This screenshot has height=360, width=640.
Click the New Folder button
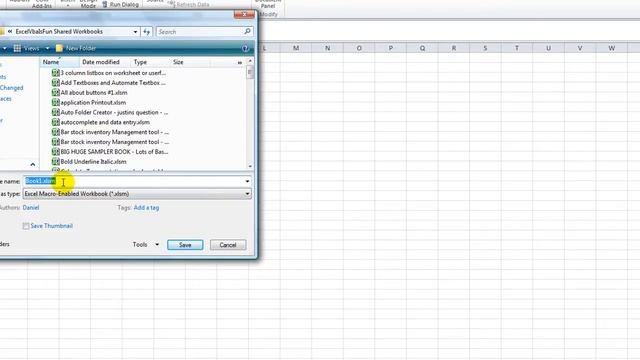[76, 48]
